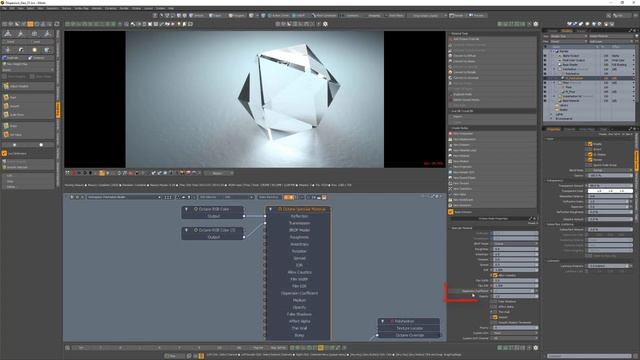Open the BRDF Model dropdown
Image resolution: width=640 pixels, height=360 pixels.
pyautogui.click(x=516, y=244)
